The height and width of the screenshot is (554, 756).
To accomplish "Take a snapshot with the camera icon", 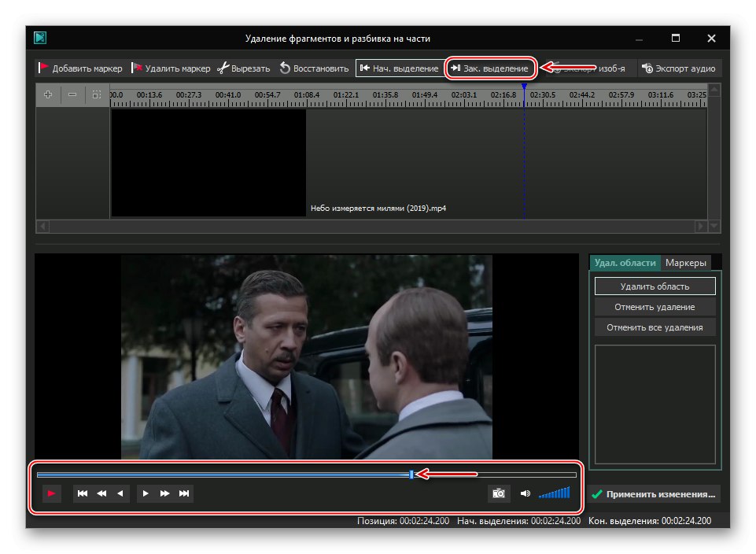I will point(499,493).
